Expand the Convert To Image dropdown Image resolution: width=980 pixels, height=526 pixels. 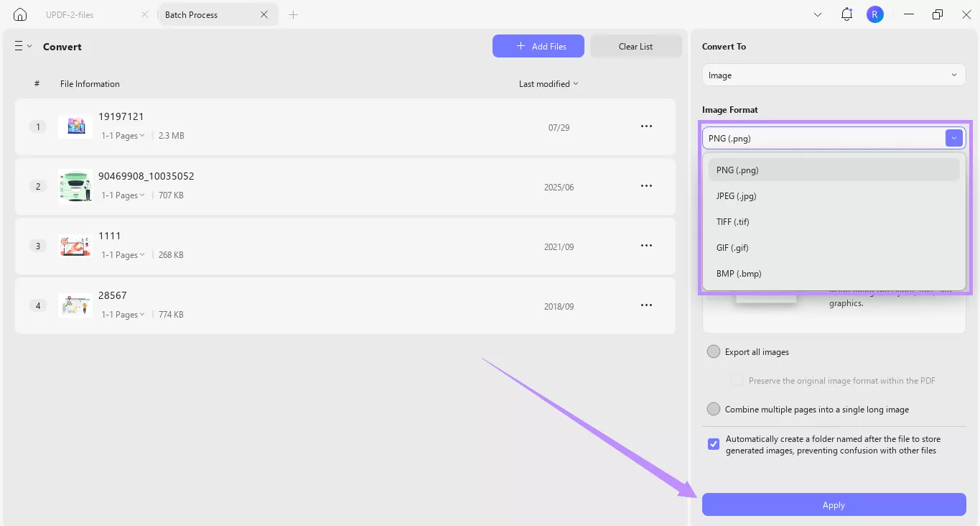tap(834, 75)
